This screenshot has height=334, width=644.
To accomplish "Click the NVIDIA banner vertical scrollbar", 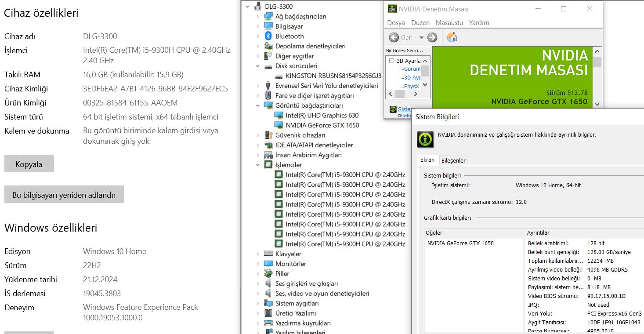I will 597,77.
